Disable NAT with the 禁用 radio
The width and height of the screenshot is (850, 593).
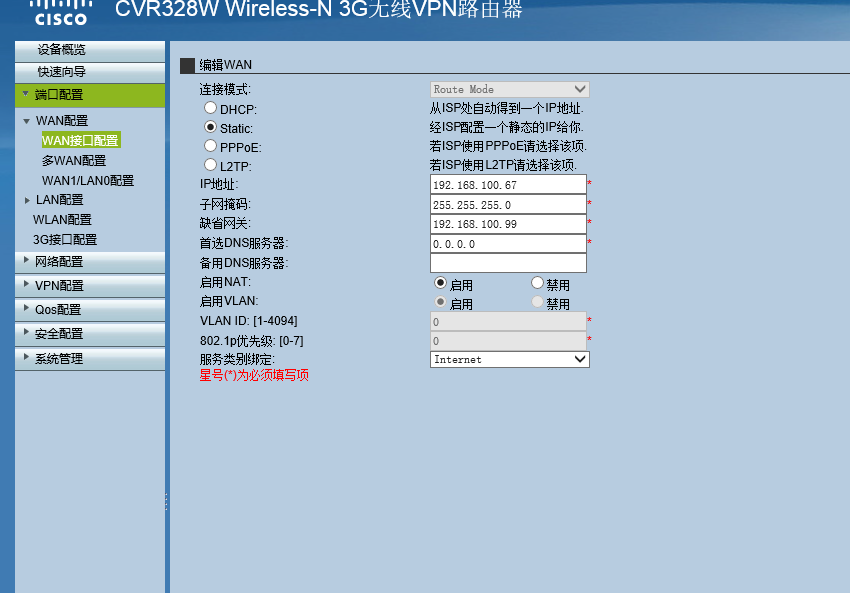point(537,283)
